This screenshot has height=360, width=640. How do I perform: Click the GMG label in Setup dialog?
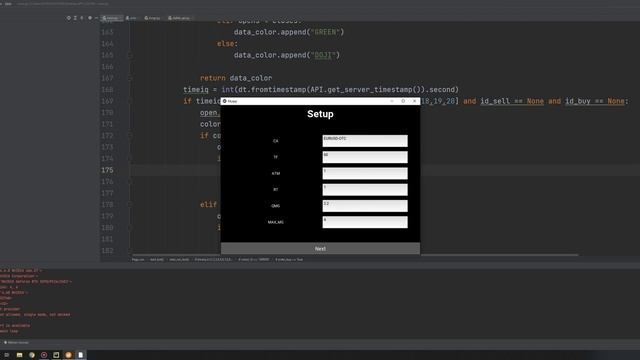click(x=276, y=206)
